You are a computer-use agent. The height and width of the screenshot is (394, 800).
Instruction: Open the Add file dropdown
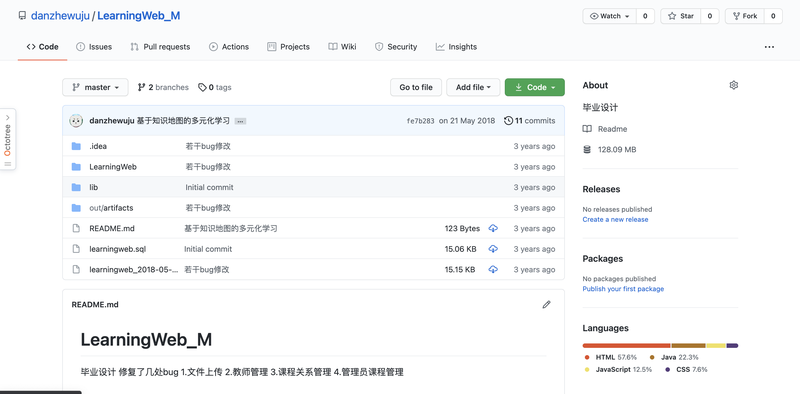coord(473,87)
